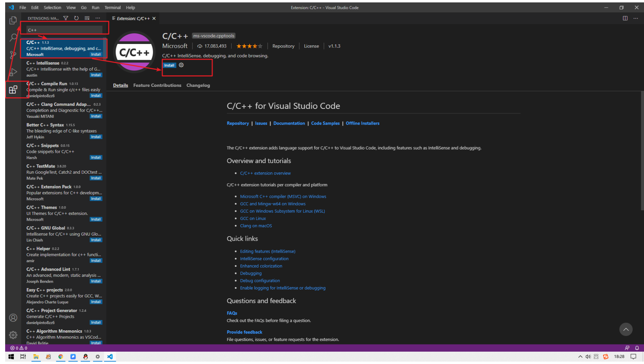Click the filter extensions icon
Screen dimensions: 644x364
(x=66, y=18)
